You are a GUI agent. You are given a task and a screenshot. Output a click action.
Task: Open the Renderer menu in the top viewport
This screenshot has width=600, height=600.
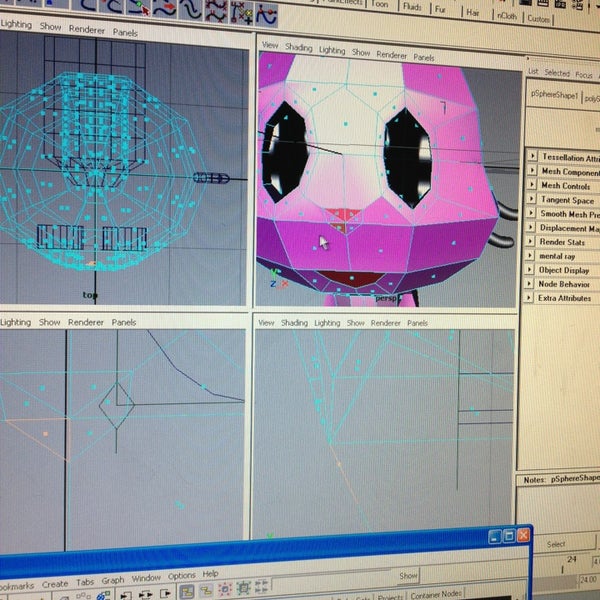(x=86, y=29)
